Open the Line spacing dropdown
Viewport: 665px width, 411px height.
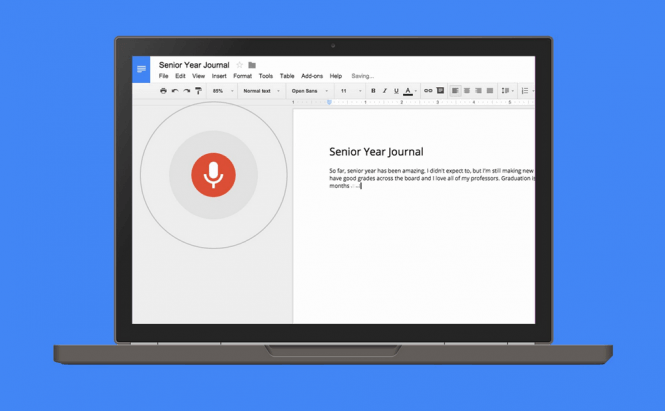[507, 91]
